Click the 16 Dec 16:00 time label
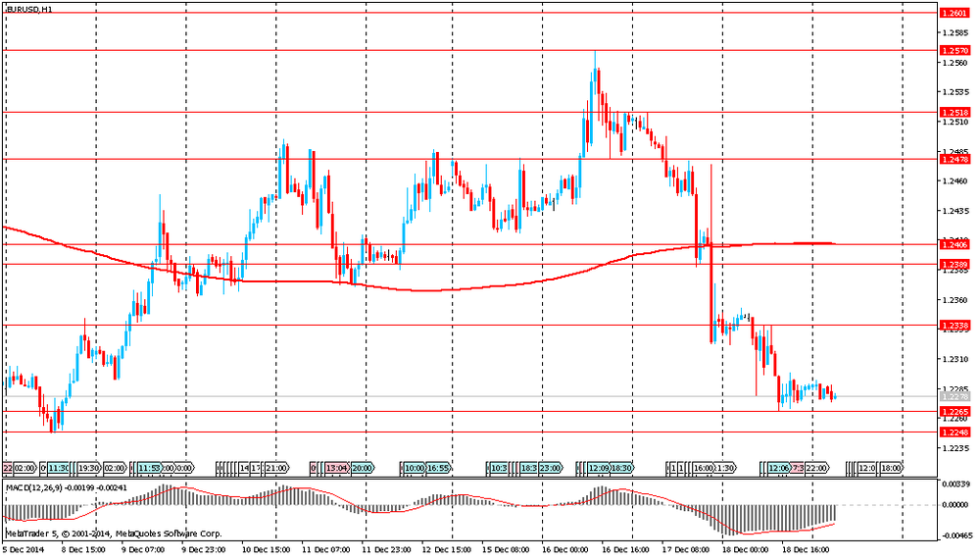 pos(625,550)
